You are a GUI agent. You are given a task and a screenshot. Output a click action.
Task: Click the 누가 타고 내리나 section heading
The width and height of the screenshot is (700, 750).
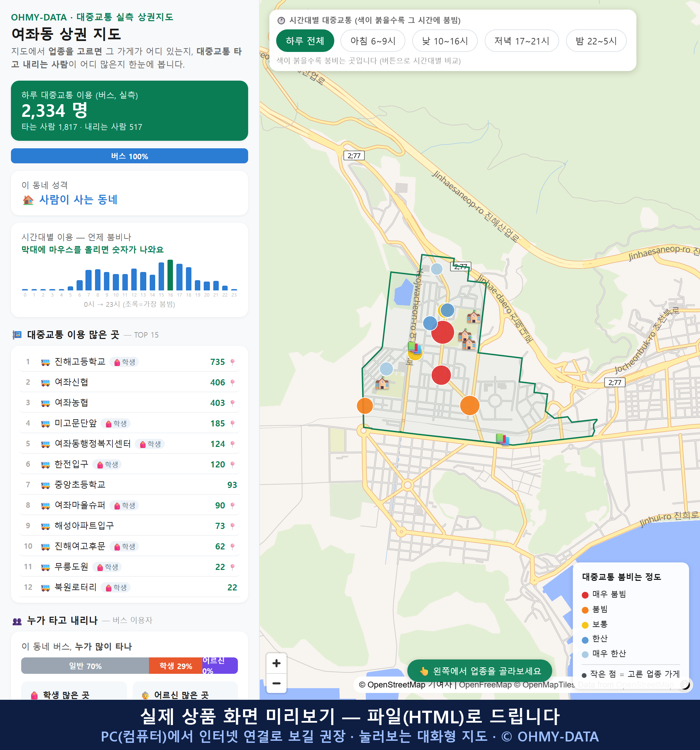62,620
